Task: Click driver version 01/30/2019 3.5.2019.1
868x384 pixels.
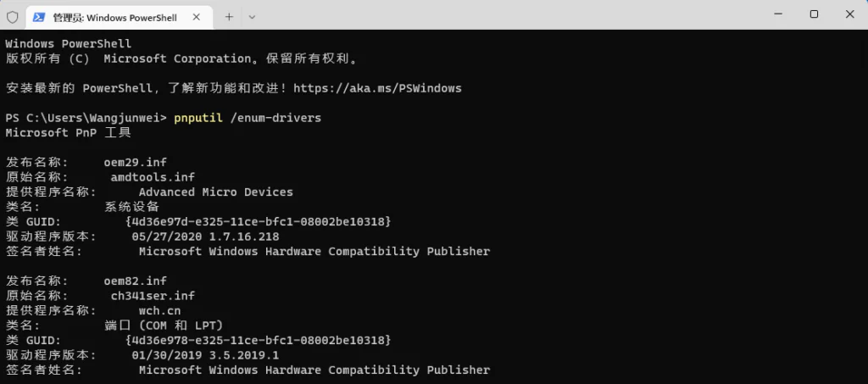Action: coord(205,354)
